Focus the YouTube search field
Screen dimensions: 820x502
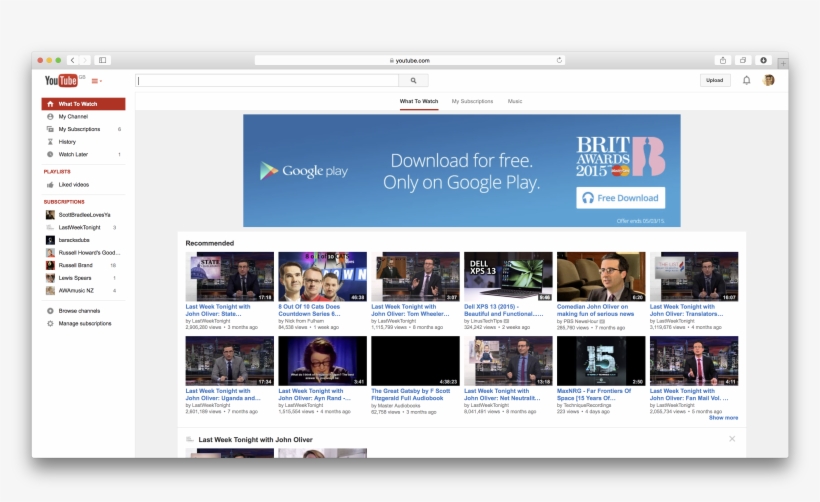click(267, 81)
